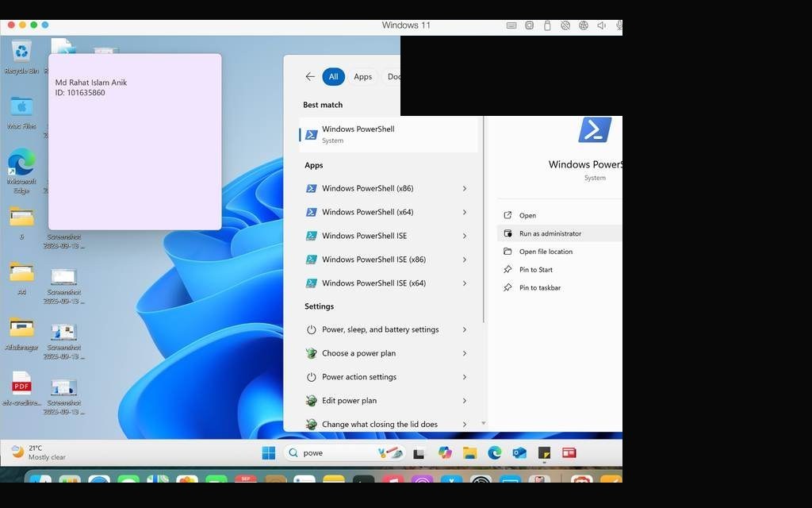Open the Mac Files desktop folder
This screenshot has height=508, width=812.
point(21,113)
